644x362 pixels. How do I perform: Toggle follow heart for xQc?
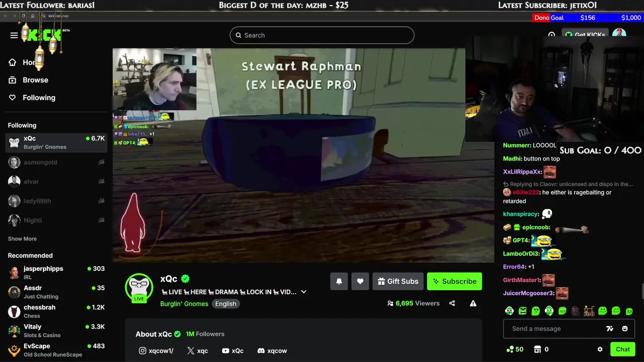tap(360, 282)
